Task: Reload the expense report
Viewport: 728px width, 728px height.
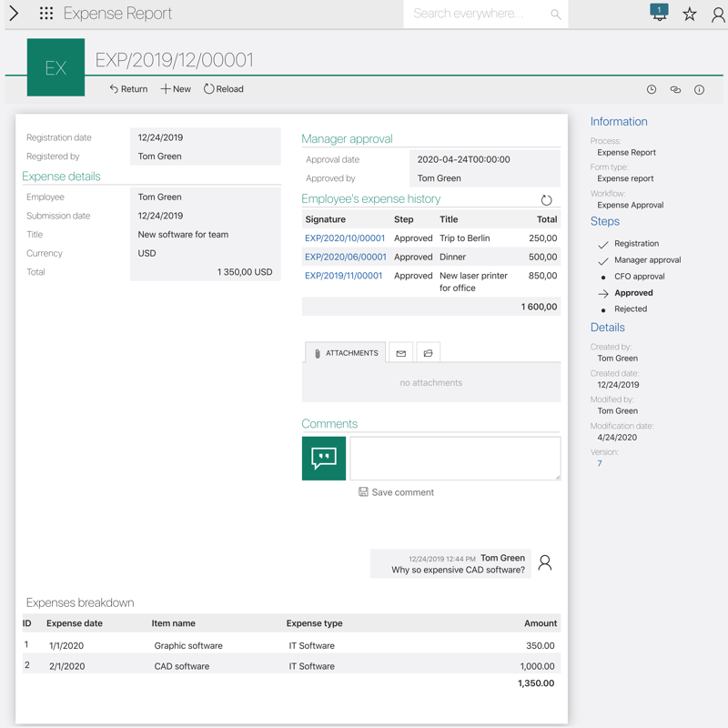Action: click(223, 89)
